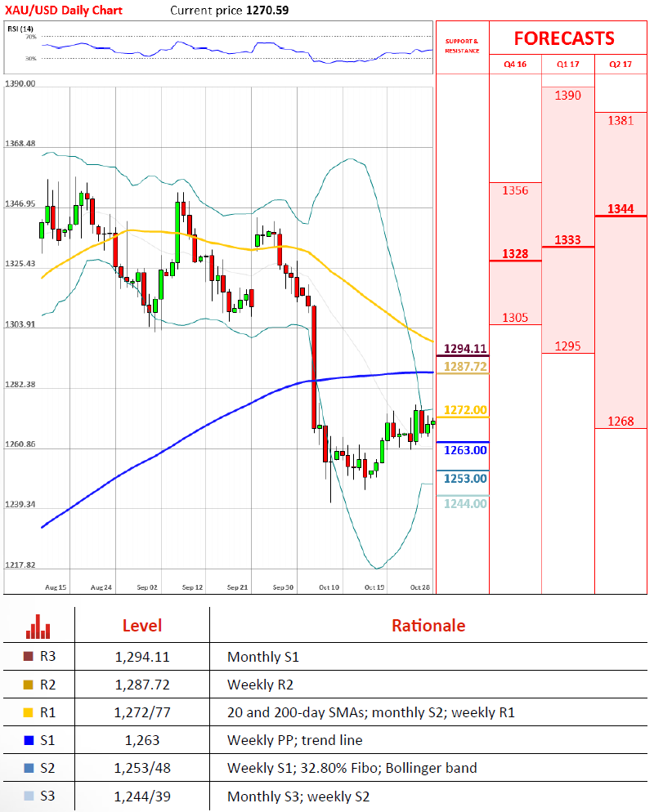The image size is (654, 812).
Task: Click the Oct 10 date axis label
Action: [x=329, y=587]
